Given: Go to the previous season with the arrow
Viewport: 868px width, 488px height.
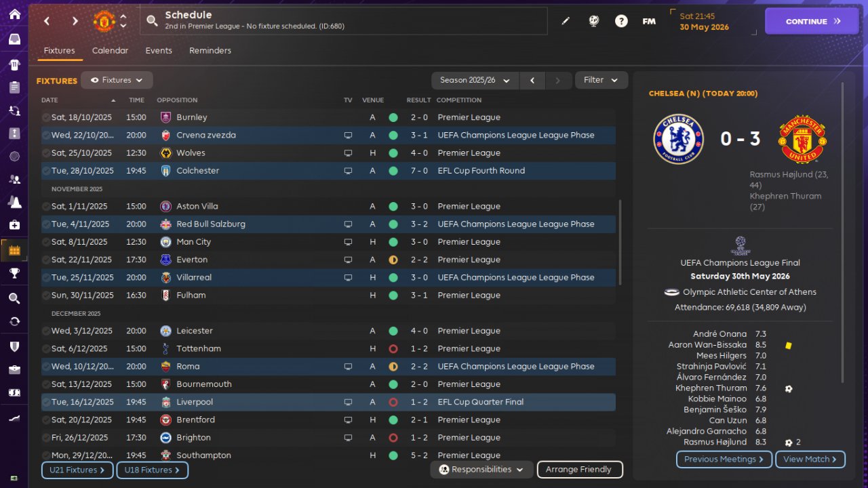Looking at the screenshot, I should [x=532, y=80].
